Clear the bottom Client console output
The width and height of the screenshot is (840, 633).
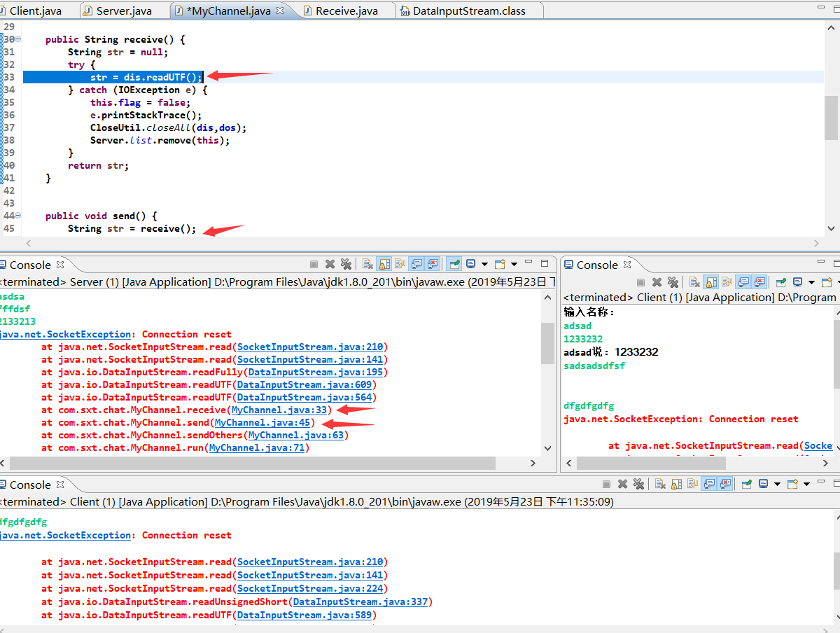(660, 484)
